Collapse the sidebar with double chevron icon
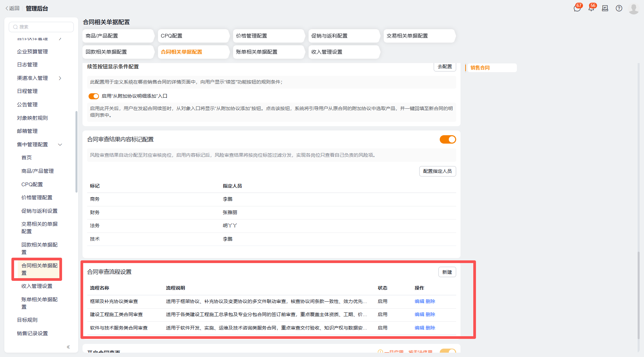 (x=68, y=347)
